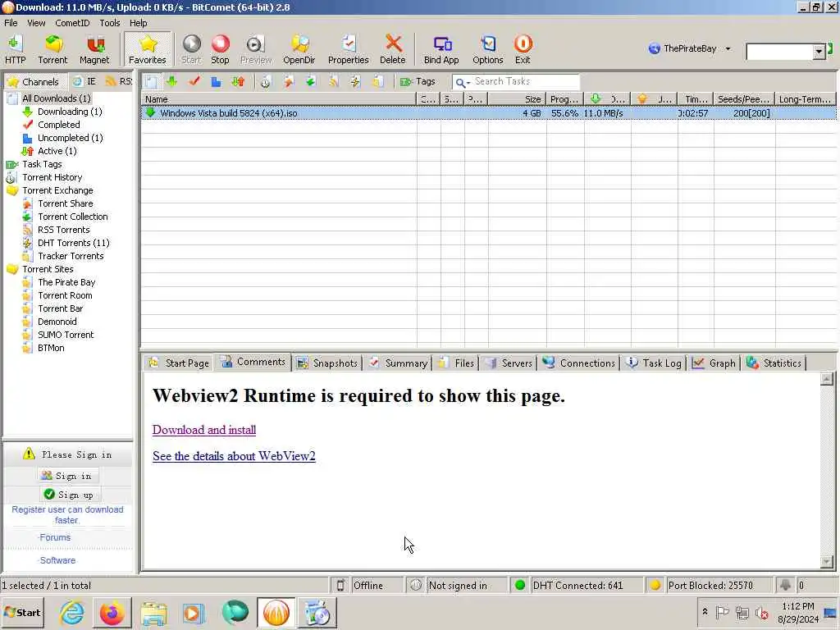Open the Tools menu
Image resolution: width=840 pixels, height=630 pixels.
tap(110, 23)
